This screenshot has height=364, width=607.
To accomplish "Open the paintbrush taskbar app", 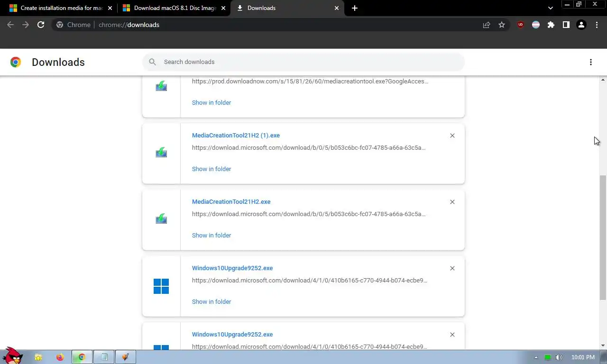I will click(125, 357).
